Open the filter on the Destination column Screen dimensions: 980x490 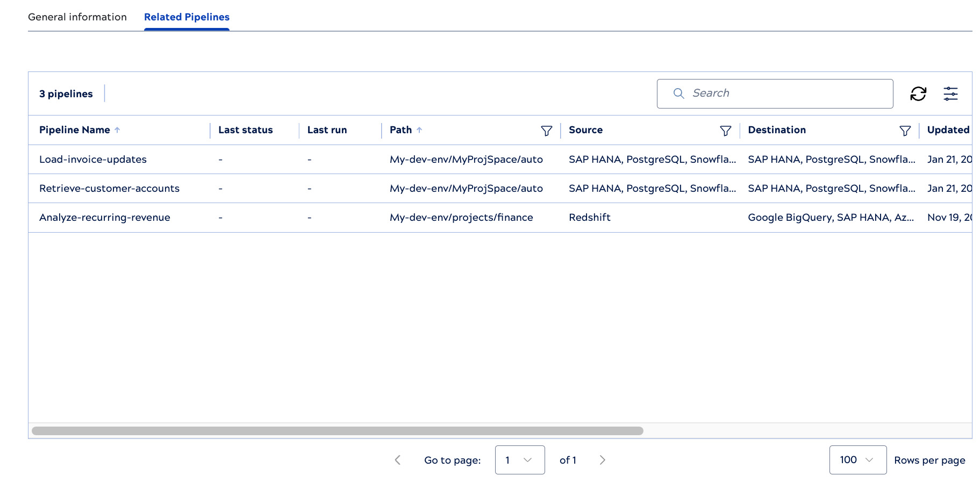[905, 130]
